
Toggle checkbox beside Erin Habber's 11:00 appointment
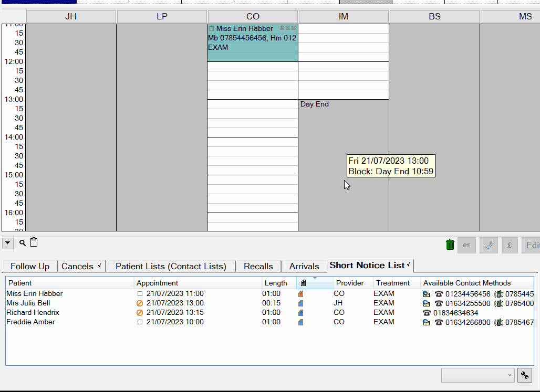[140, 294]
